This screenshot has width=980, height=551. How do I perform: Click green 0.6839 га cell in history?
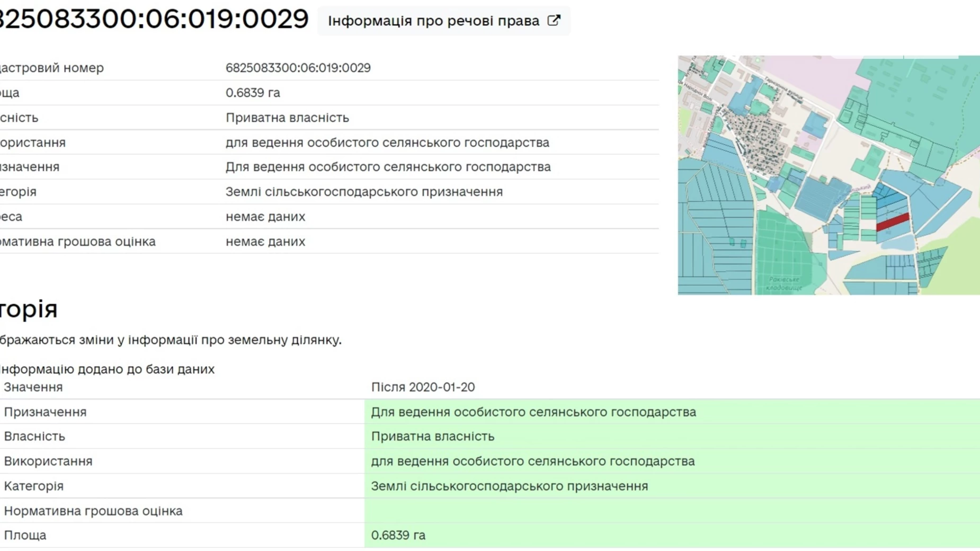point(398,535)
